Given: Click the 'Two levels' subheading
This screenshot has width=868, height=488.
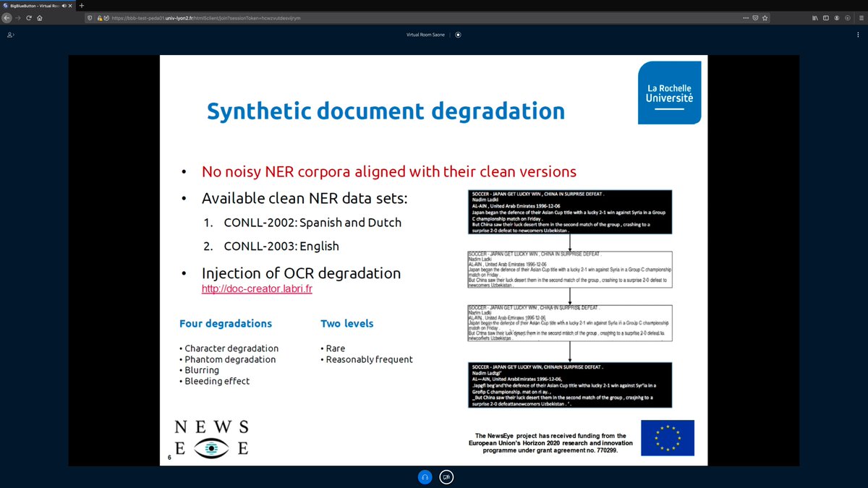Looking at the screenshot, I should pyautogui.click(x=347, y=323).
